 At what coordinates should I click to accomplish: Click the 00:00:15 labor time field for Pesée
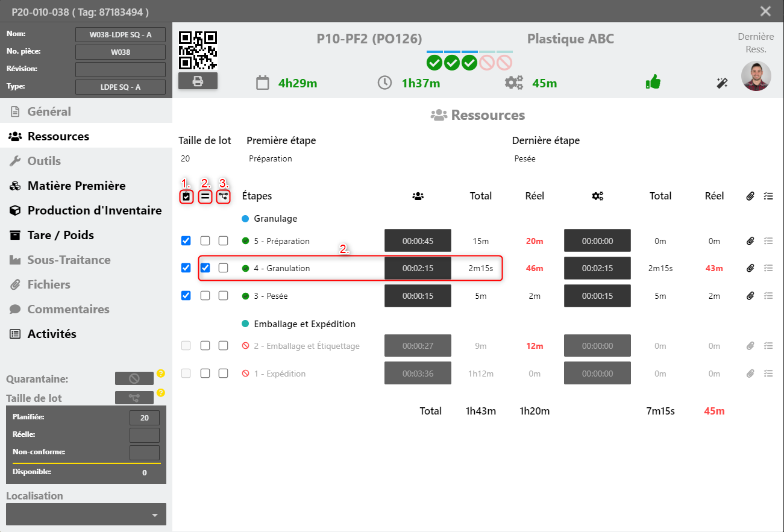418,296
